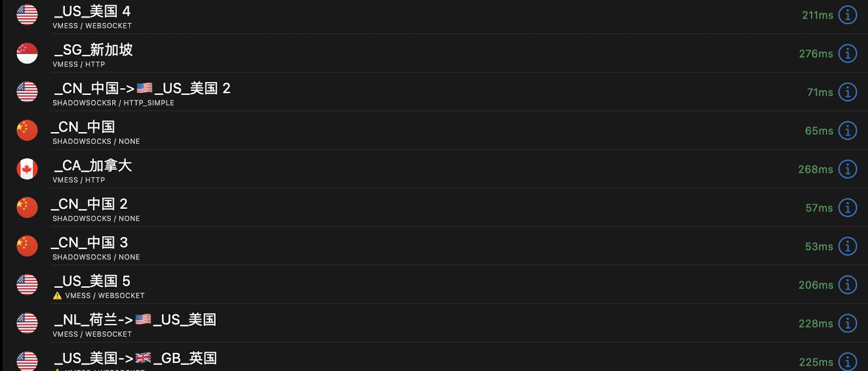Select the _CA_加拿大 server name
Viewport: 868px width, 371px height.
[93, 166]
